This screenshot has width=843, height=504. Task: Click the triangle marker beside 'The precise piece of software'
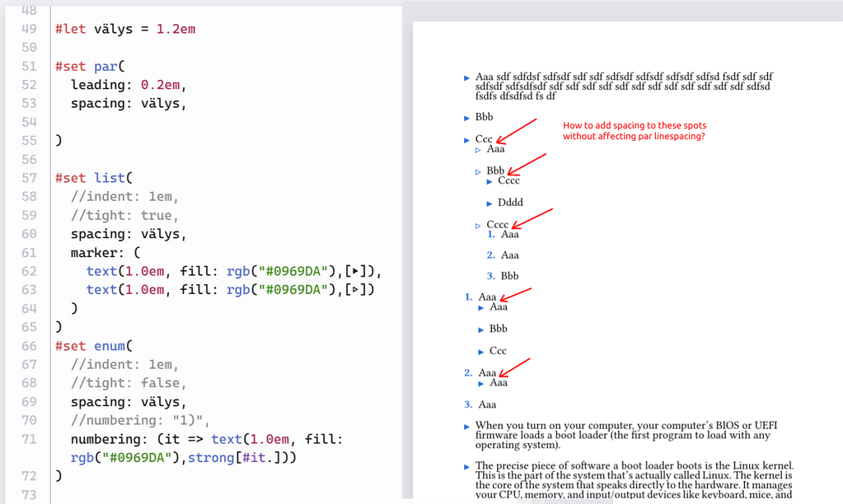tap(467, 465)
